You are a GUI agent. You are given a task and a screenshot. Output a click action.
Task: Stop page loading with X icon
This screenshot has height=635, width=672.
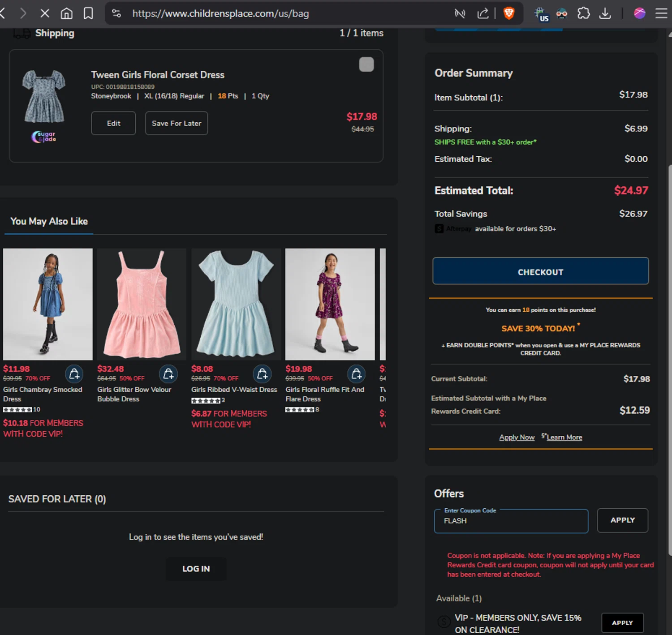45,13
